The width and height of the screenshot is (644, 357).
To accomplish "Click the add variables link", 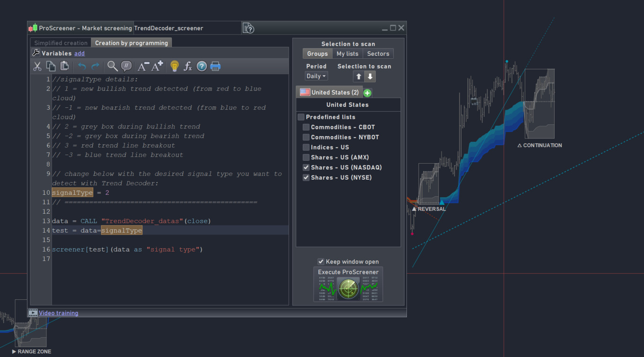I will (x=79, y=53).
